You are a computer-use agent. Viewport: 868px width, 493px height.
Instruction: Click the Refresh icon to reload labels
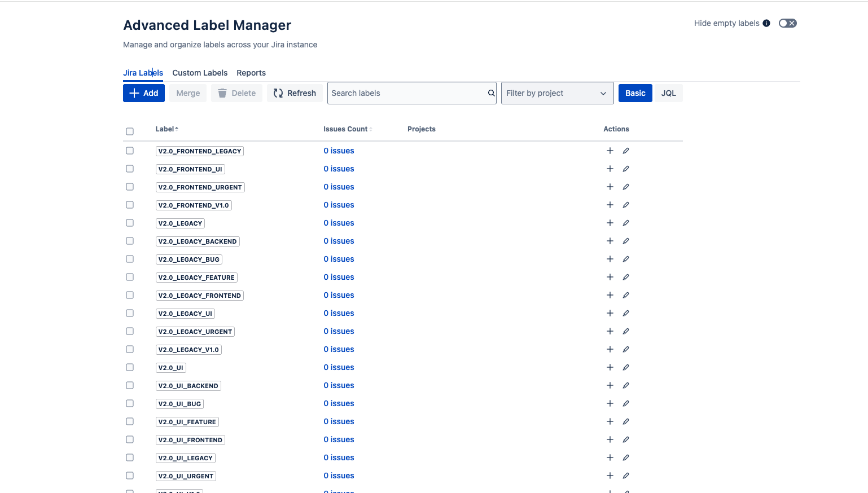278,93
